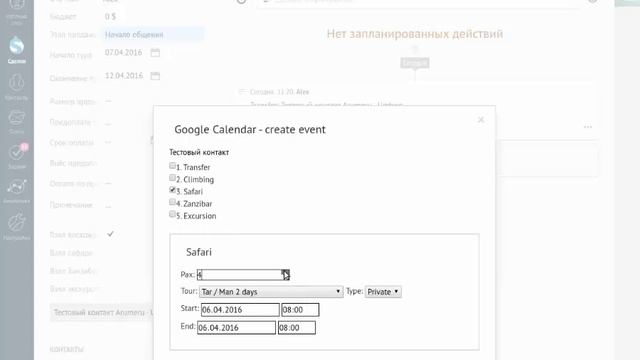640x360 pixels.
Task: Untick the Safari checkbox
Action: tap(172, 190)
